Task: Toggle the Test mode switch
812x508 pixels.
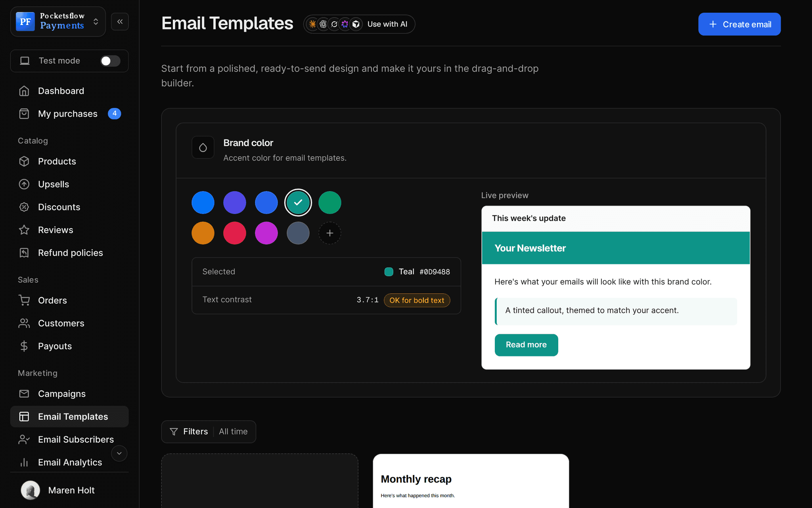Action: (x=110, y=61)
